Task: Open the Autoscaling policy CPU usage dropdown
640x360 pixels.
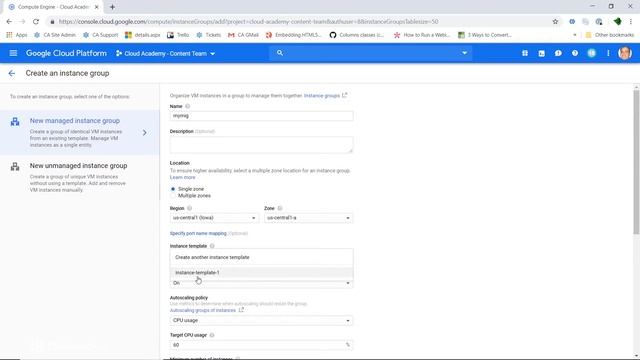Action: pos(261,320)
